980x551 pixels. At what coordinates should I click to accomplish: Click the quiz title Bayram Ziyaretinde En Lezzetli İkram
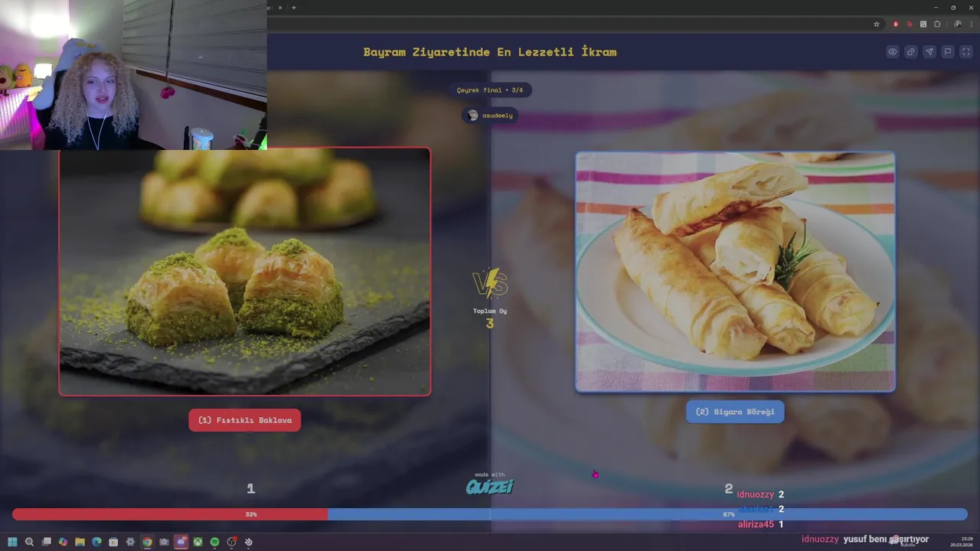coord(490,52)
